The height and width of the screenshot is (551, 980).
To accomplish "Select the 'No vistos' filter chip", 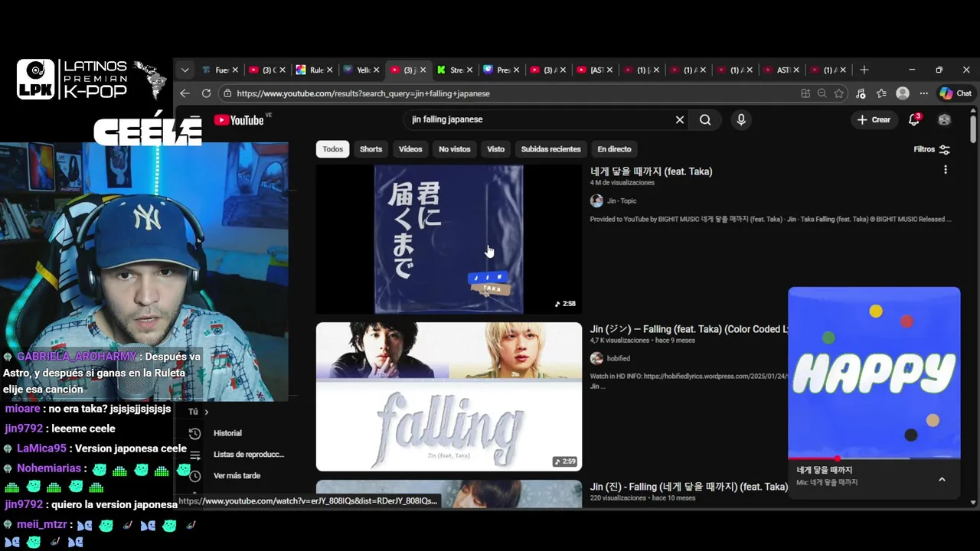I will click(455, 149).
